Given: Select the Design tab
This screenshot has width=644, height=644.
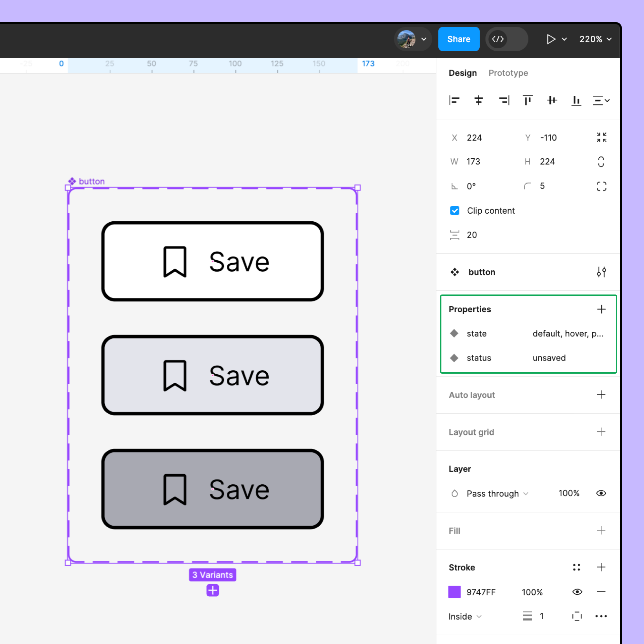Looking at the screenshot, I should (x=463, y=73).
